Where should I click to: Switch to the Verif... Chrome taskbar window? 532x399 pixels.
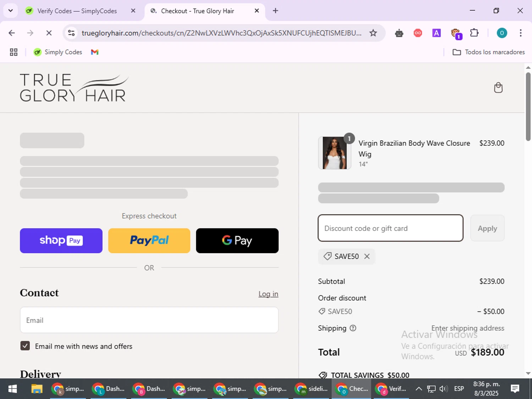392,389
